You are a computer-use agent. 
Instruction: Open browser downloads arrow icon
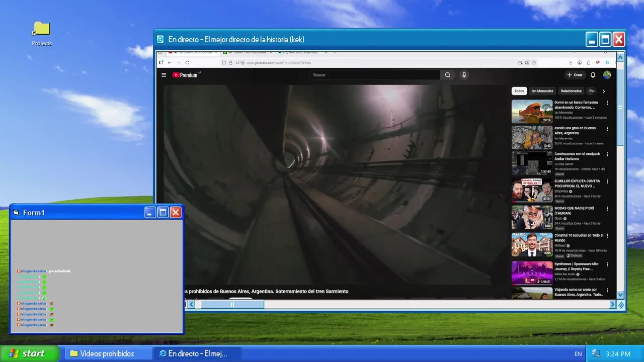click(571, 62)
